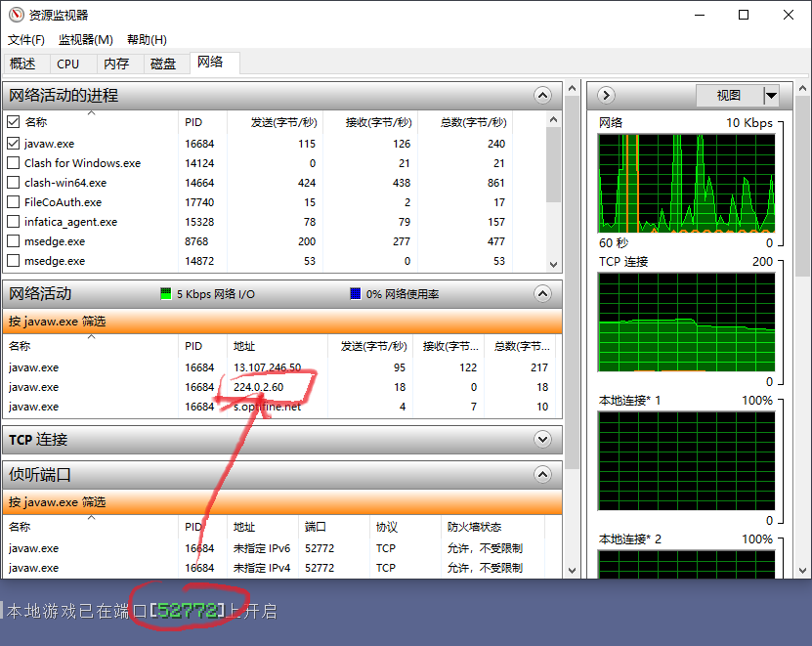Open the 文件(F) menu
The height and width of the screenshot is (646, 812).
pos(26,40)
